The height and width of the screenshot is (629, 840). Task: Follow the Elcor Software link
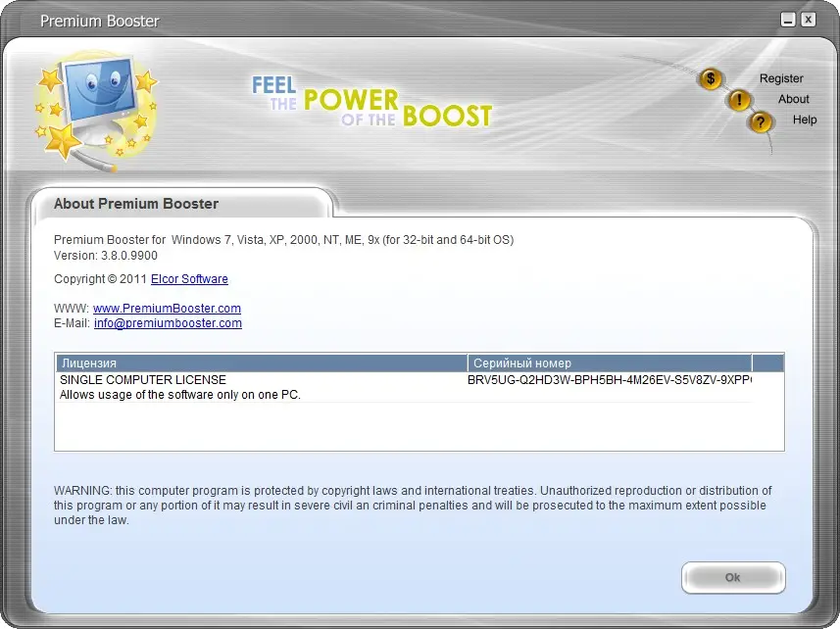pyautogui.click(x=189, y=279)
